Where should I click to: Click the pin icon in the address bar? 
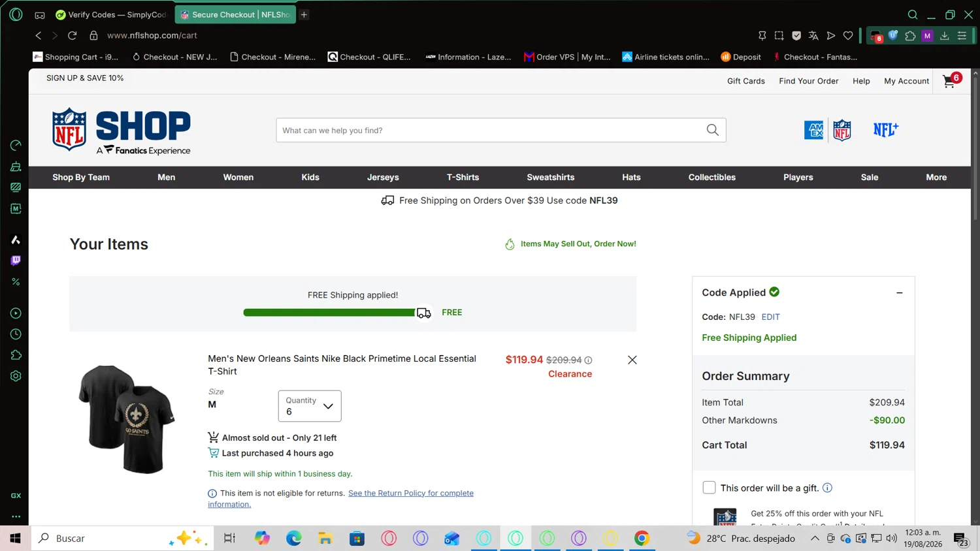(762, 36)
